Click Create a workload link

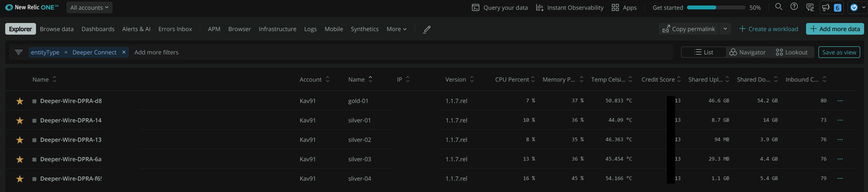(768, 29)
